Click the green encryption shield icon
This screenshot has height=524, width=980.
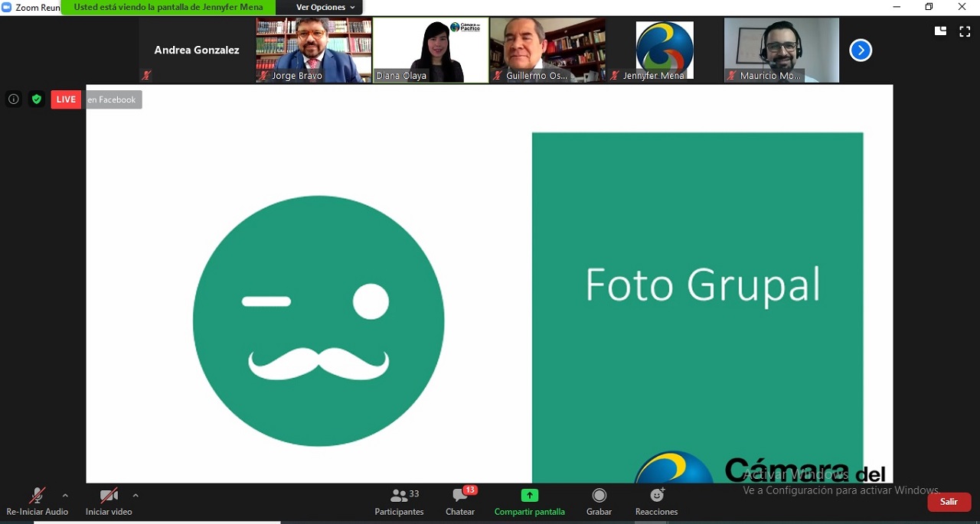click(x=36, y=99)
